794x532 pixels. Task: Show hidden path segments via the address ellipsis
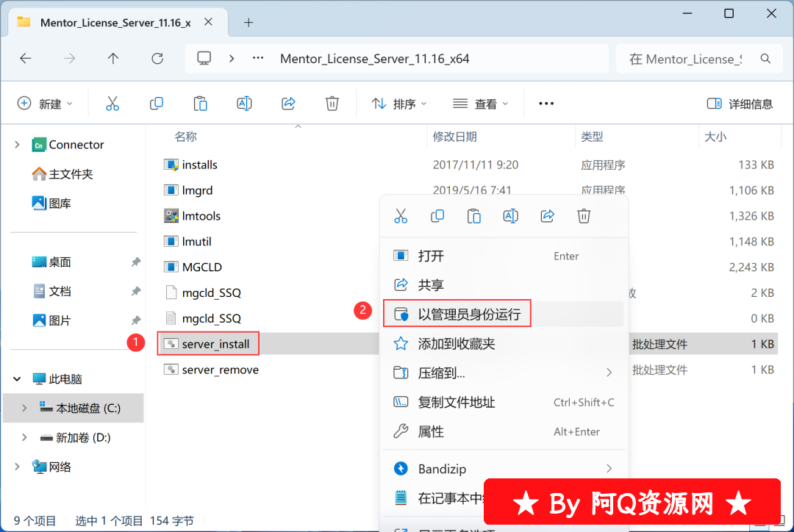[258, 58]
